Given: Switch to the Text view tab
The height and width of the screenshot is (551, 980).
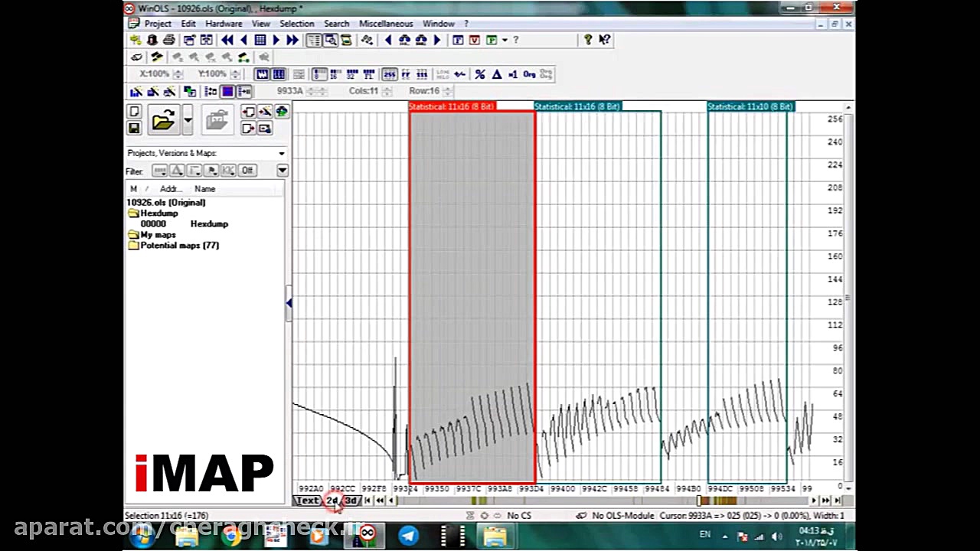Looking at the screenshot, I should pyautogui.click(x=307, y=500).
